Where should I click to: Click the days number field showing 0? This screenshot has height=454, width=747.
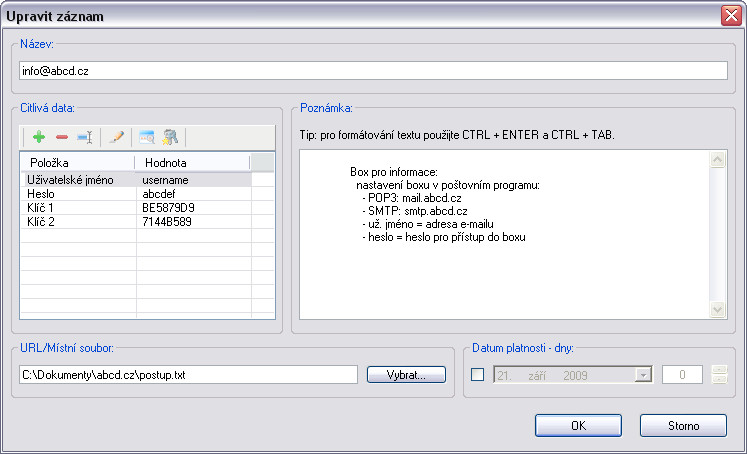(x=682, y=375)
